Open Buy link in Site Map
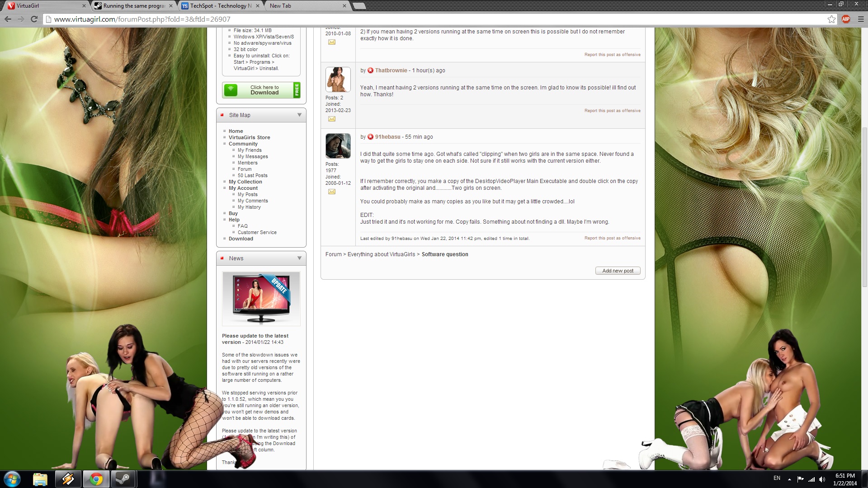Screen dimensions: 868x488 (233, 213)
